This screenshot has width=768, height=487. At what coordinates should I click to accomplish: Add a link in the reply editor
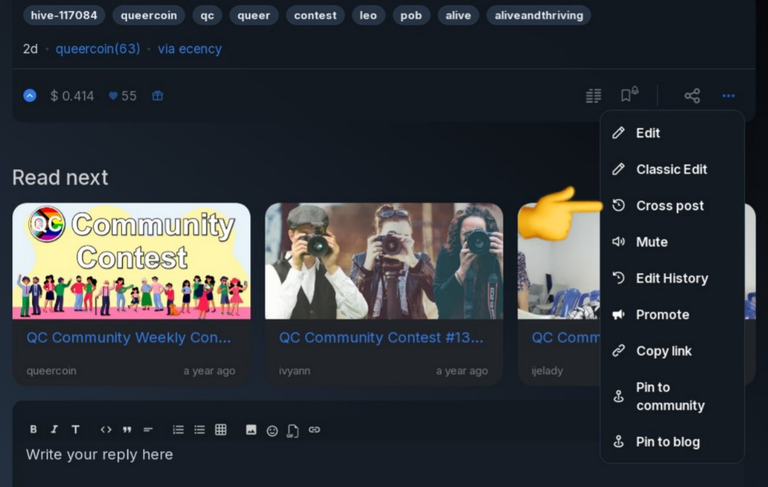tap(314, 430)
